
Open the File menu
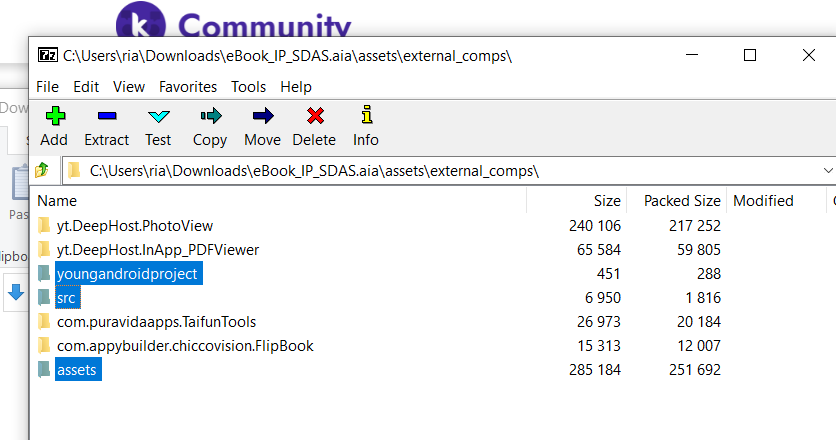pos(47,86)
